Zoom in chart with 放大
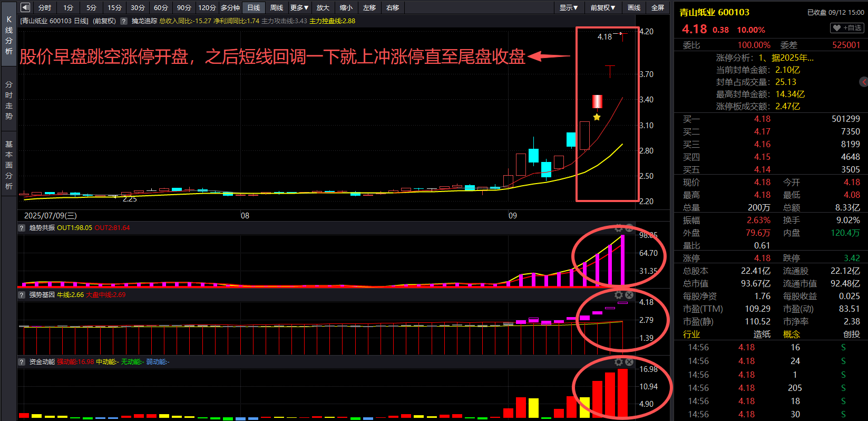This screenshot has height=421, width=868. [x=323, y=7]
